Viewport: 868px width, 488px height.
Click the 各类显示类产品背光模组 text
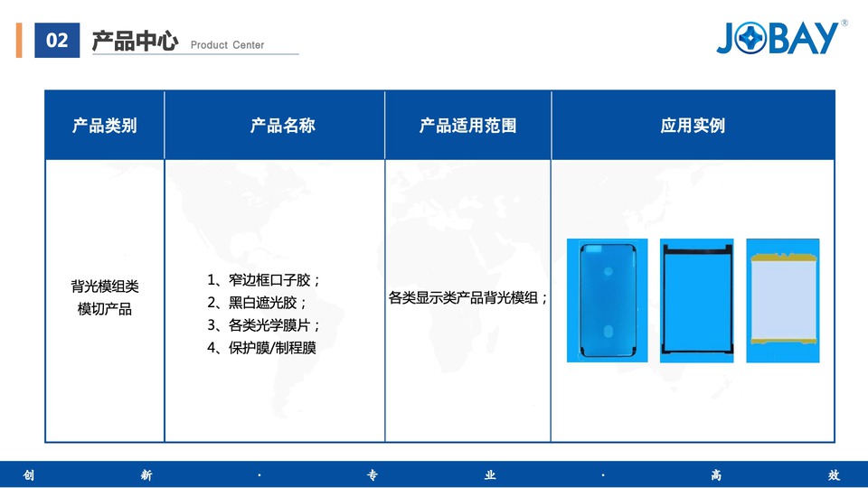pyautogui.click(x=468, y=297)
